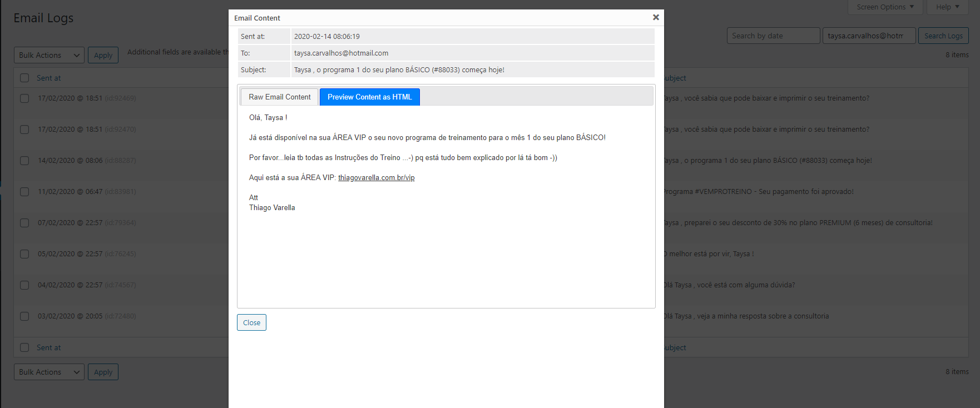Sort by the Sent at header column

[49, 78]
